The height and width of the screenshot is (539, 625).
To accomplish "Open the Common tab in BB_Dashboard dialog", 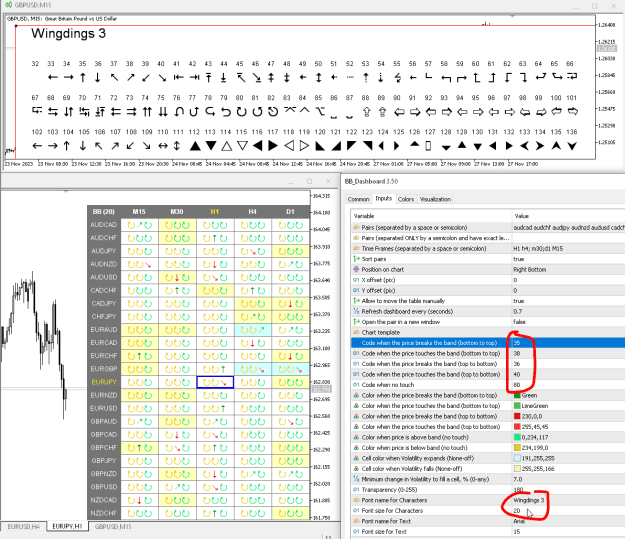I will pos(358,199).
